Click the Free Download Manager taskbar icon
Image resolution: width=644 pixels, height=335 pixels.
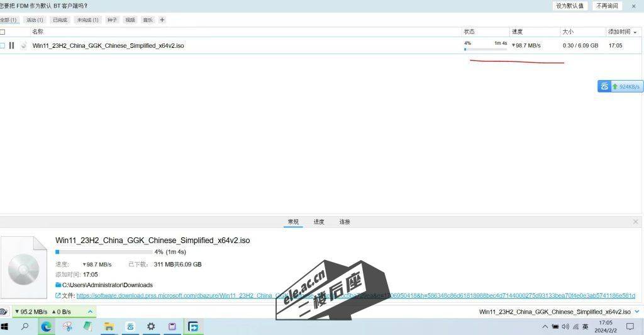[x=193, y=326]
